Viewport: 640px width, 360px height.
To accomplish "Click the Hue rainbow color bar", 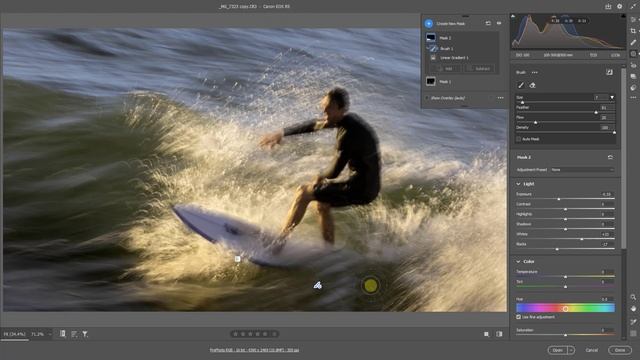I will (565, 308).
